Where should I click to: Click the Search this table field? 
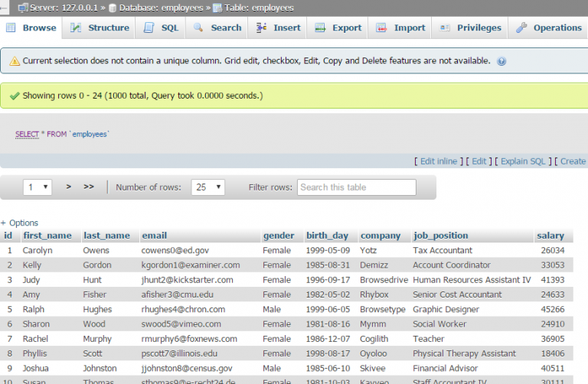point(356,187)
